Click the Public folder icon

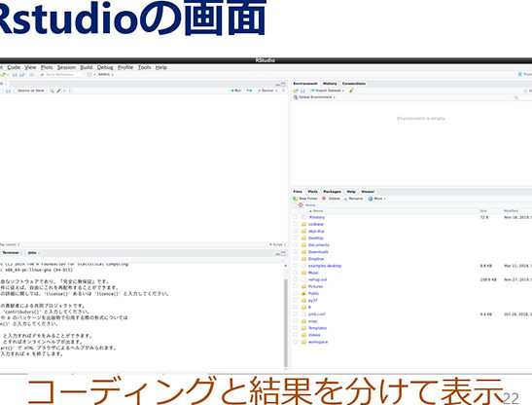[x=304, y=293]
